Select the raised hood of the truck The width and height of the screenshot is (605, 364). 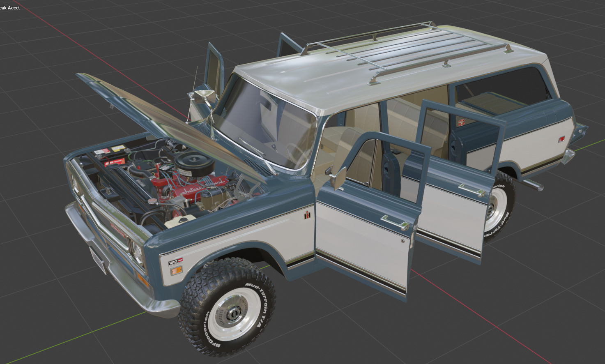(164, 123)
